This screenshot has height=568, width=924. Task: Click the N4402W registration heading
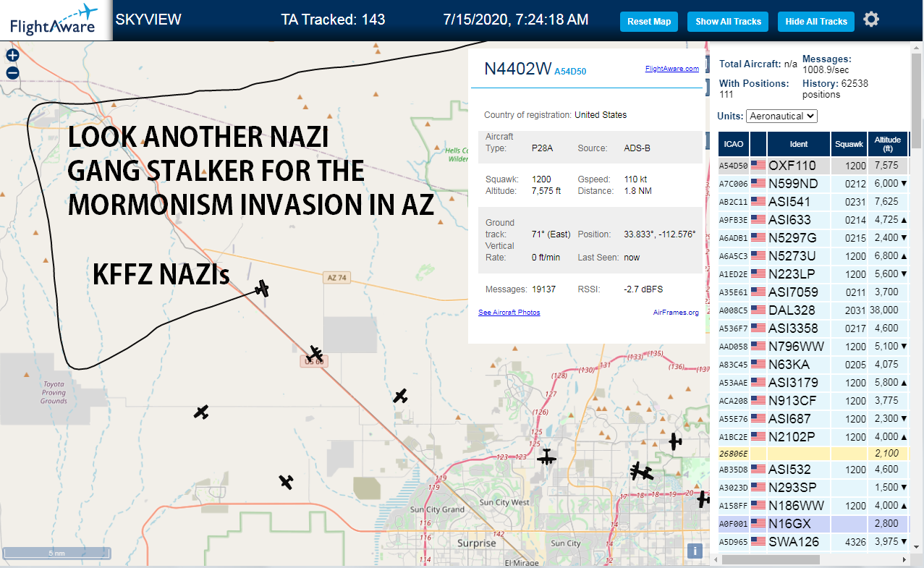[518, 69]
